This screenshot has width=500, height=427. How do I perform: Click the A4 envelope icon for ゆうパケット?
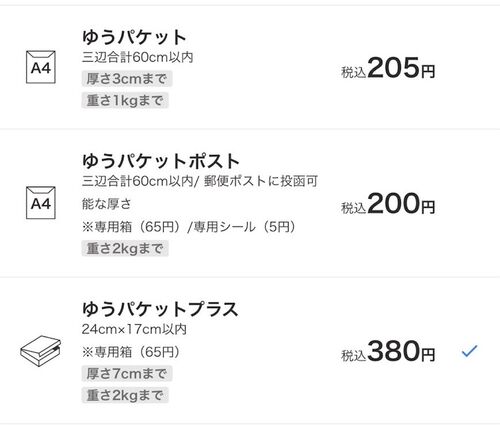(x=41, y=67)
